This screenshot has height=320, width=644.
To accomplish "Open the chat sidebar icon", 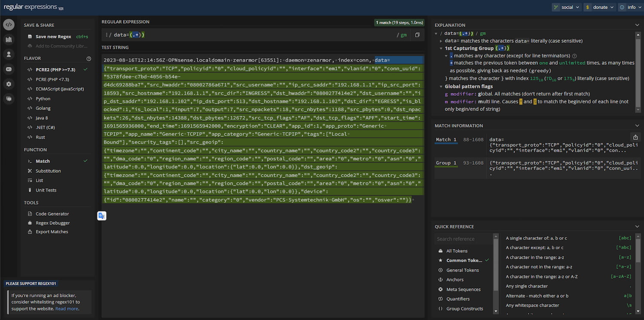I will pyautogui.click(x=9, y=99).
